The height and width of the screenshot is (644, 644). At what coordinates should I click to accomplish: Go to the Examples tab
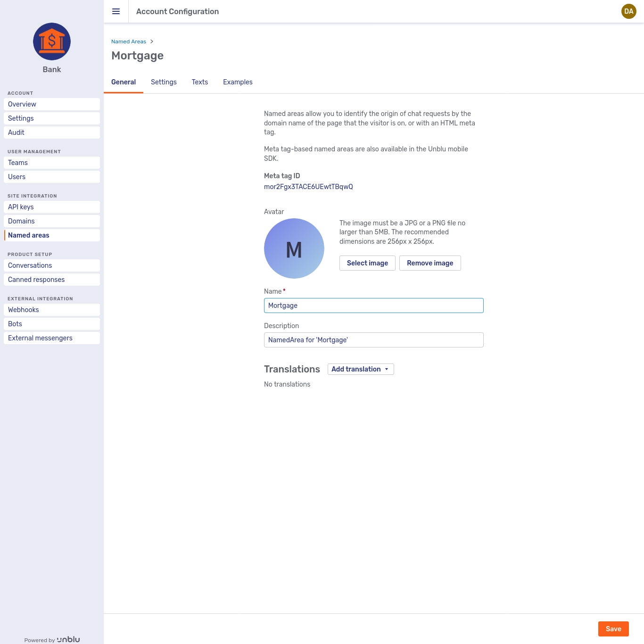238,82
